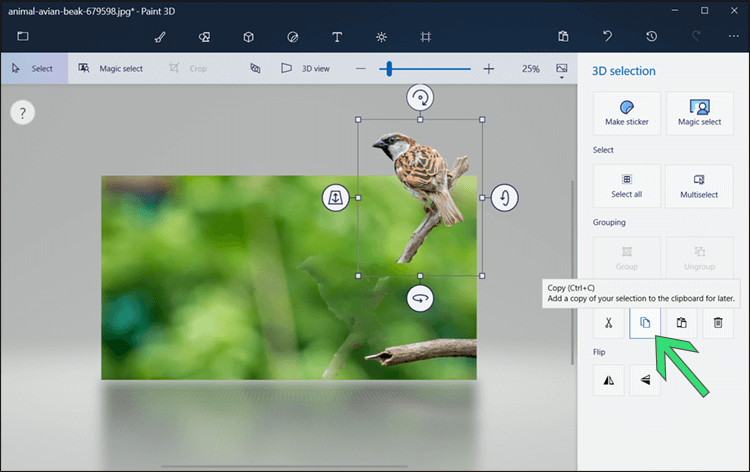Select the Text tool
Viewport: 750px width, 472px height.
click(x=337, y=37)
